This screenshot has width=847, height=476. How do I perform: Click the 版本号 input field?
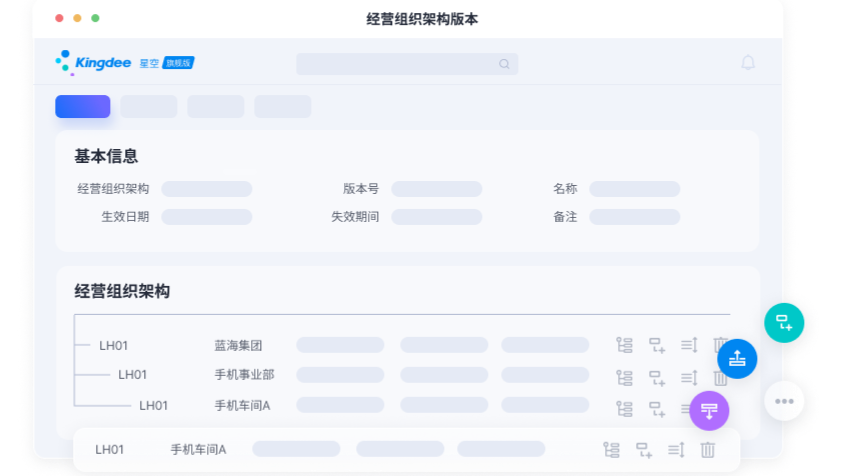436,189
